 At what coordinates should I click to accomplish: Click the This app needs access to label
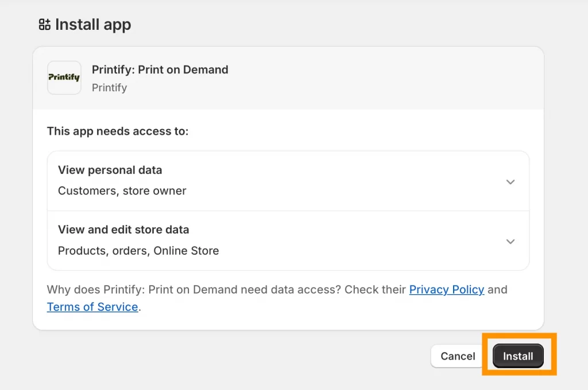(118, 131)
